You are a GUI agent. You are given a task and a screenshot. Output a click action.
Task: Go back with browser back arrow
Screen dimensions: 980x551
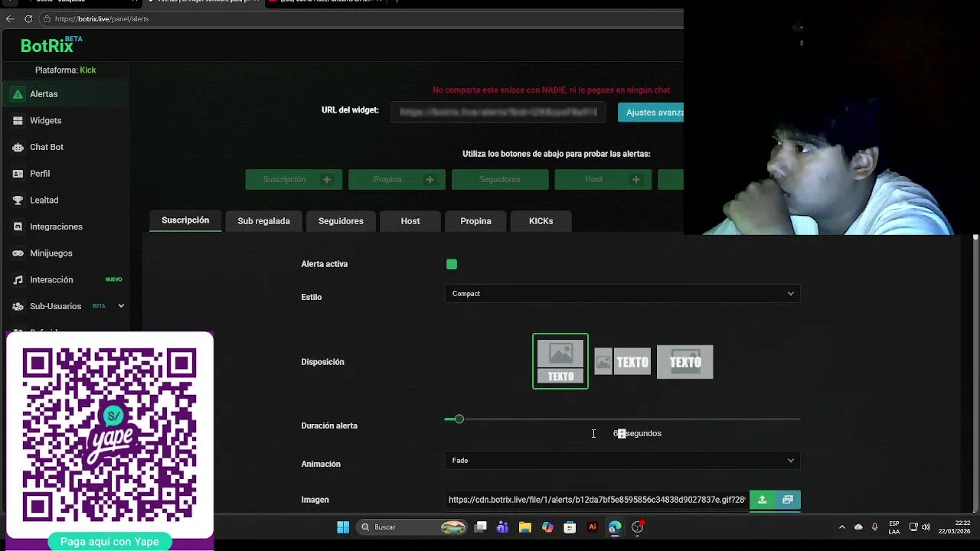[10, 18]
